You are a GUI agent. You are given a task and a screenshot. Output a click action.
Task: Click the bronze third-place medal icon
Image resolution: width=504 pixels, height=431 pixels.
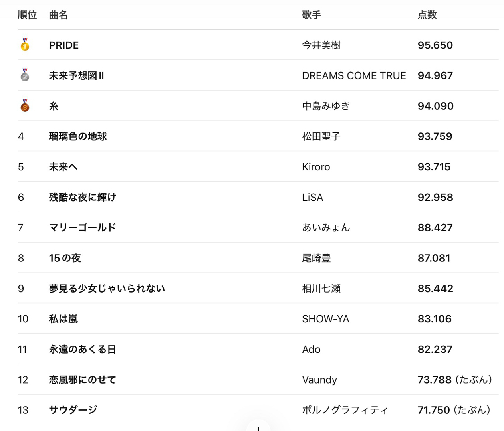(x=25, y=105)
